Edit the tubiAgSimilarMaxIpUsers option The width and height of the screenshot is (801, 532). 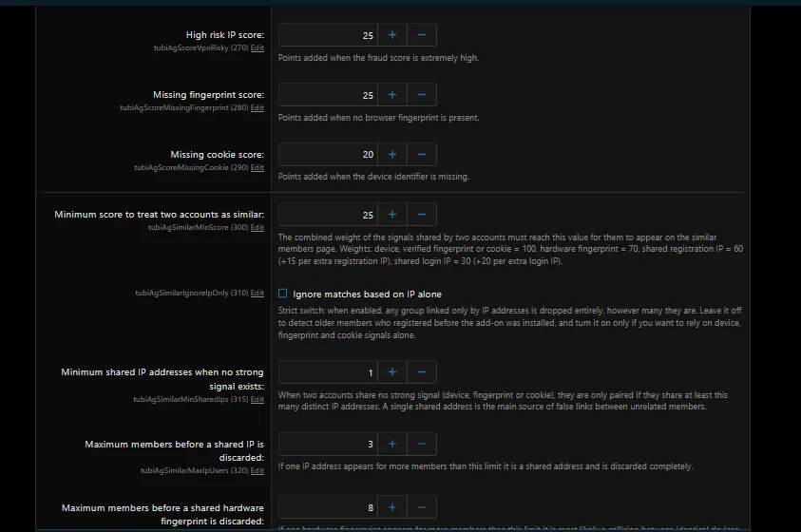point(257,471)
